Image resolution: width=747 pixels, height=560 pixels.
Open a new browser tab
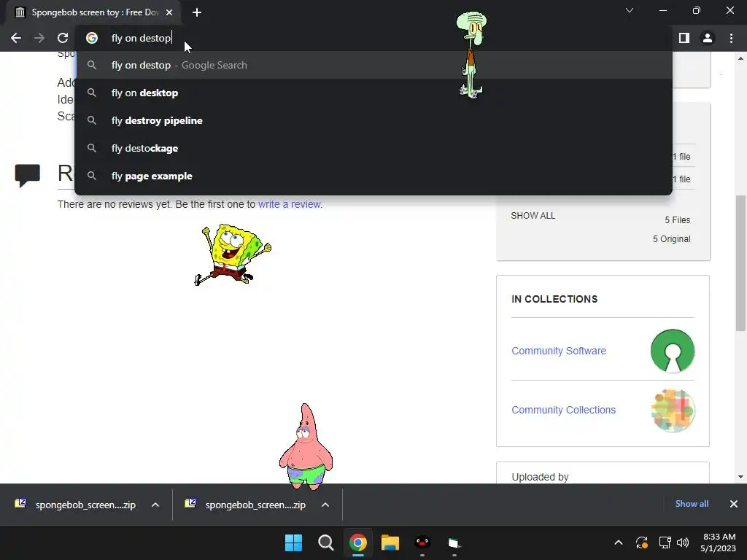[197, 12]
